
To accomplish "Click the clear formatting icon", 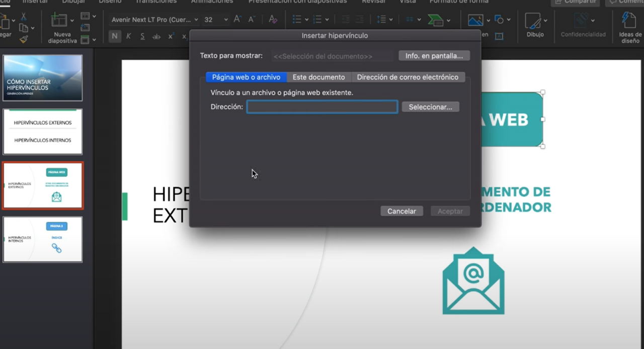I will pyautogui.click(x=273, y=20).
